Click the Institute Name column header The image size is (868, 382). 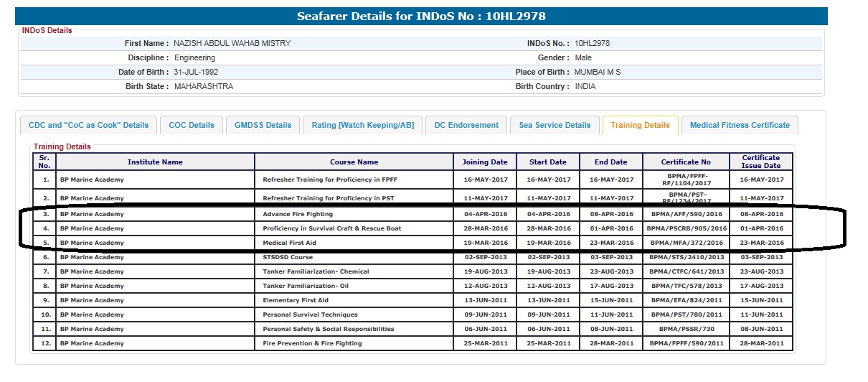pos(155,162)
